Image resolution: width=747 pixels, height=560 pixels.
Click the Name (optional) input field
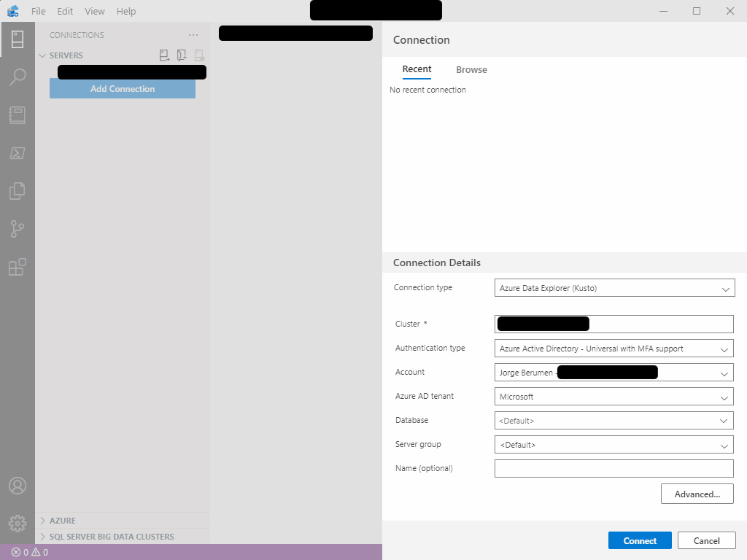tap(614, 468)
